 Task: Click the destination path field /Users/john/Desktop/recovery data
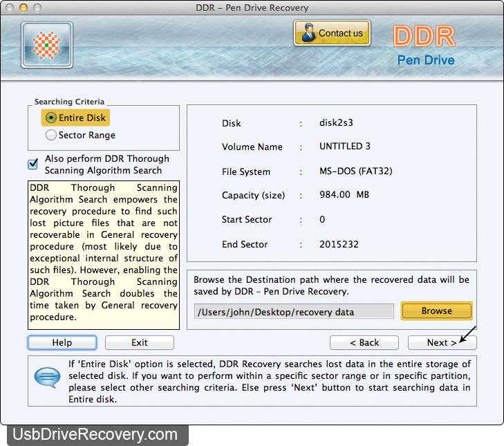coord(294,312)
